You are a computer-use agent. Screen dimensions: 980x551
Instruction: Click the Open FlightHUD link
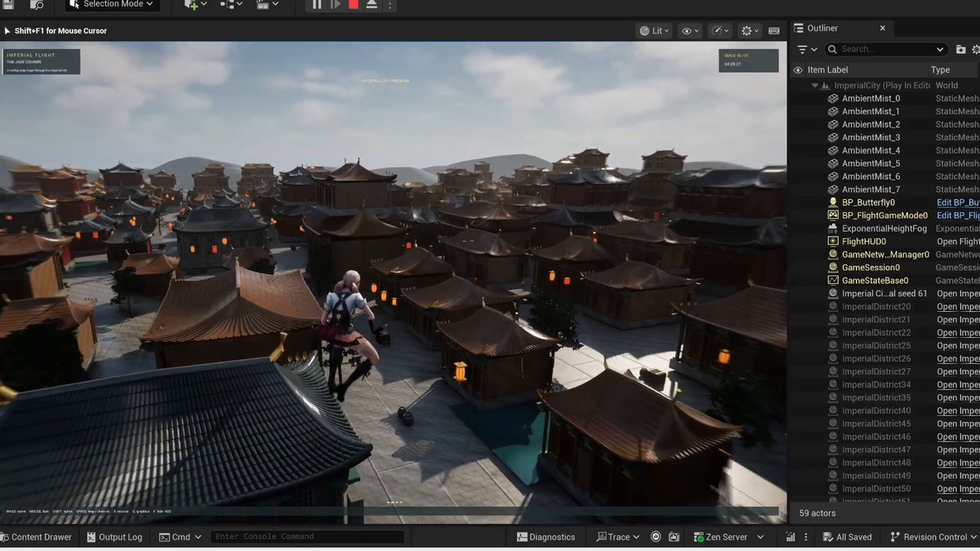pos(958,242)
